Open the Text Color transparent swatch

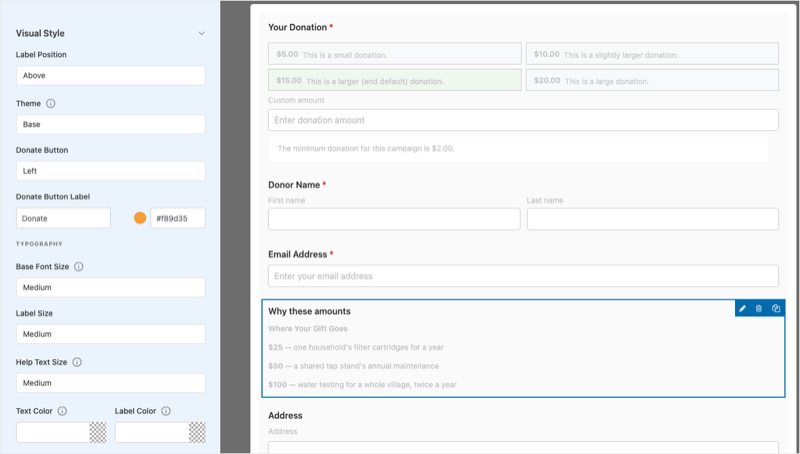98,433
